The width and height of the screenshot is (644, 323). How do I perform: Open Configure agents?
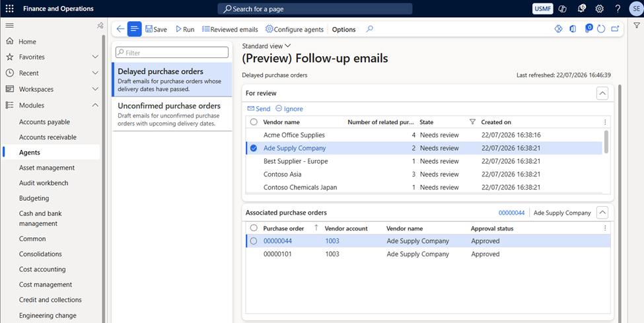click(x=295, y=29)
